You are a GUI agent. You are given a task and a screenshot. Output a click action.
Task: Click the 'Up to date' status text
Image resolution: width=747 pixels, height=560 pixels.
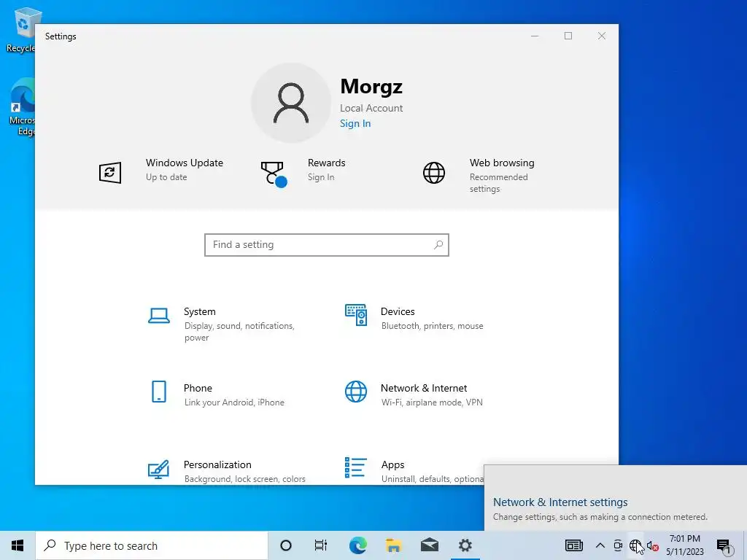click(166, 177)
